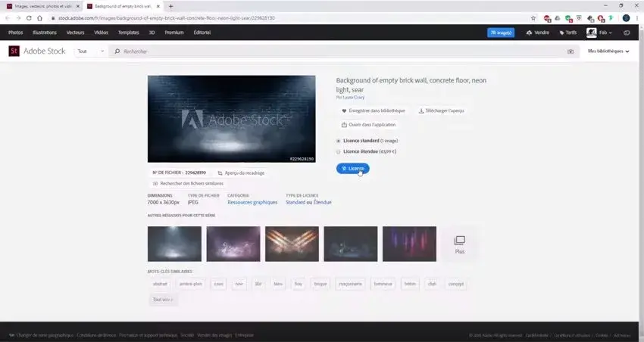Image resolution: width=644 pixels, height=342 pixels.
Task: Open main brick wall preview image
Action: (x=232, y=119)
